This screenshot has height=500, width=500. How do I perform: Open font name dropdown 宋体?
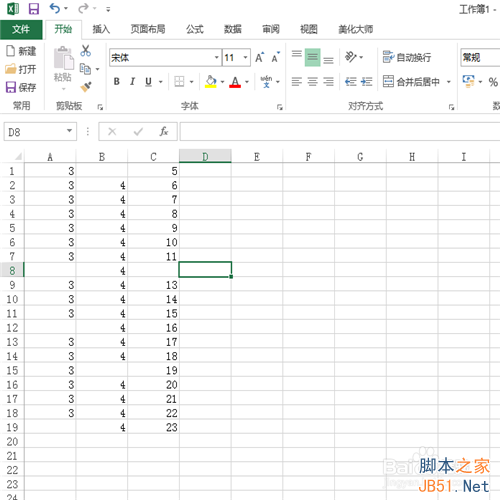[x=217, y=57]
